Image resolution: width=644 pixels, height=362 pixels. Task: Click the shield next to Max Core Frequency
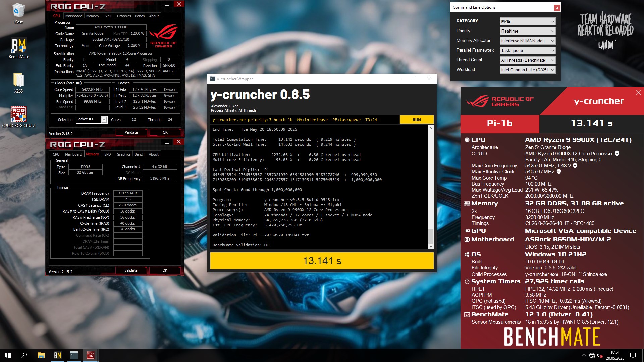click(575, 165)
